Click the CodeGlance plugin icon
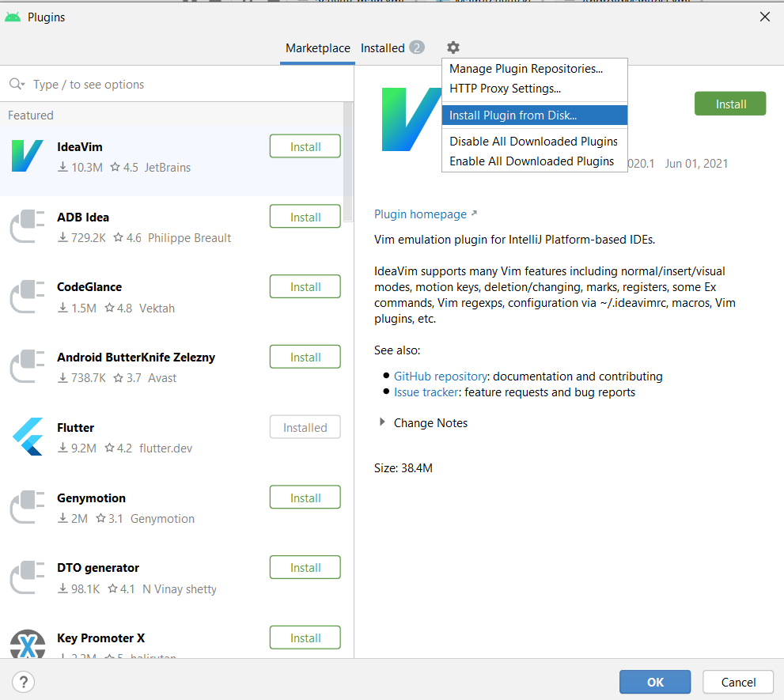Viewport: 784px width, 700px height. click(28, 297)
